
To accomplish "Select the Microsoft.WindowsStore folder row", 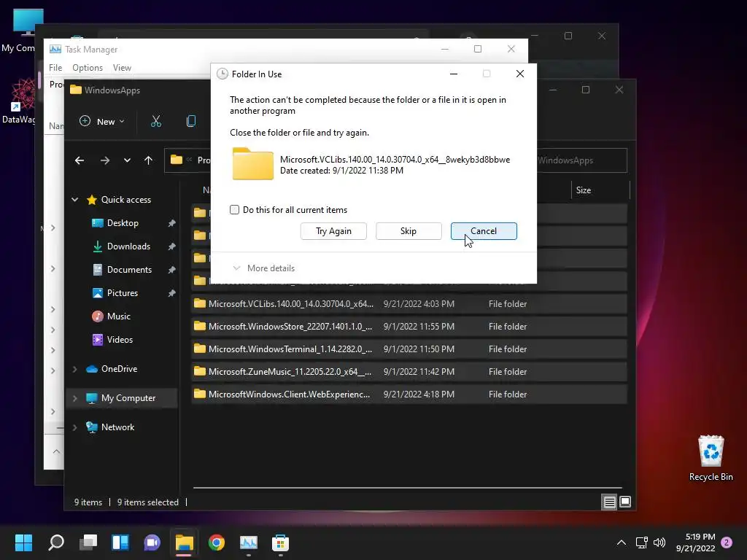I will 409,327.
